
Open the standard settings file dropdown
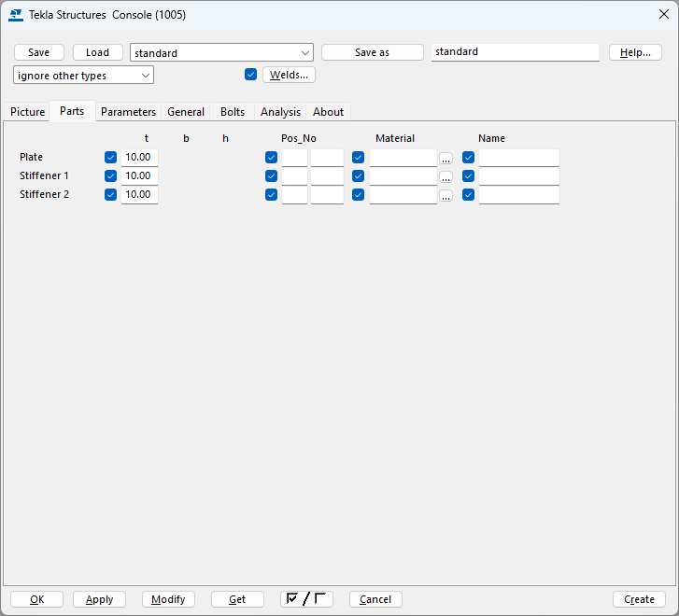(221, 53)
